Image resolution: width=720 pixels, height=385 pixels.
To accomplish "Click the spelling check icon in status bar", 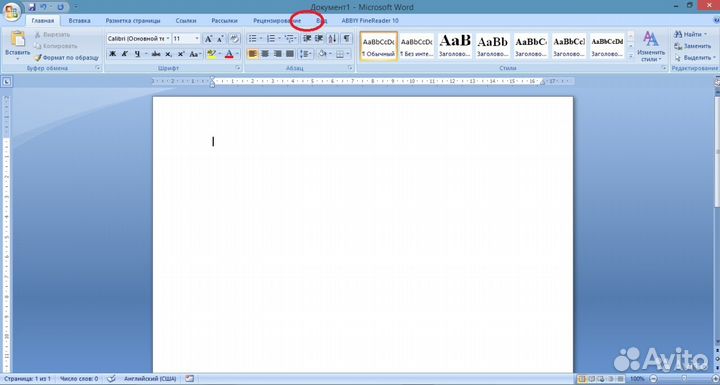I will click(x=111, y=379).
